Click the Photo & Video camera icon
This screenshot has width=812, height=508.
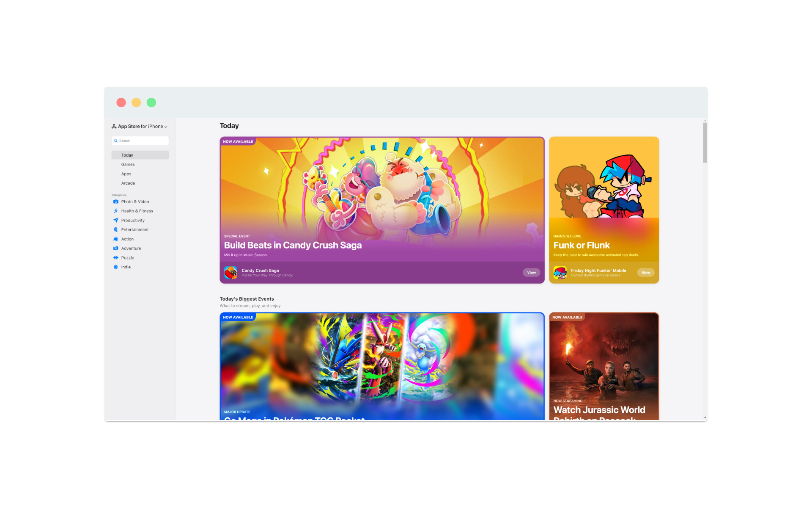[x=116, y=202]
